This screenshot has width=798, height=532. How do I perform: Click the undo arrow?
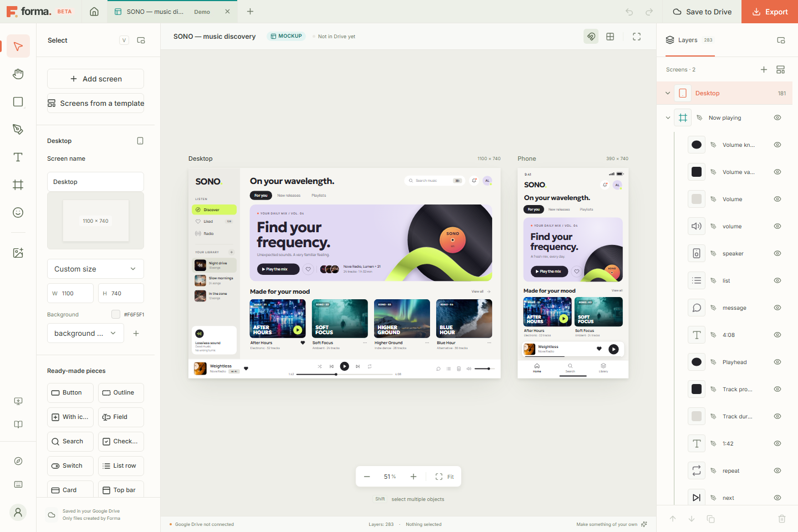(629, 12)
